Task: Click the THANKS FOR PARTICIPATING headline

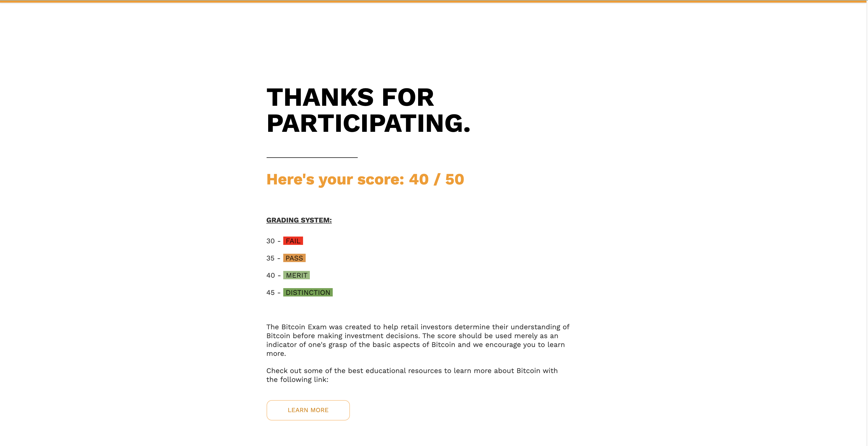Action: [368, 110]
